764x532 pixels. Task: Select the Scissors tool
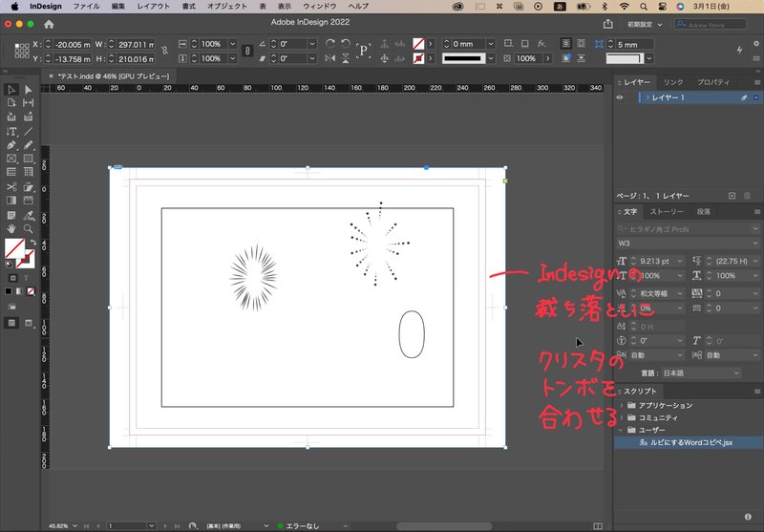pyautogui.click(x=11, y=187)
